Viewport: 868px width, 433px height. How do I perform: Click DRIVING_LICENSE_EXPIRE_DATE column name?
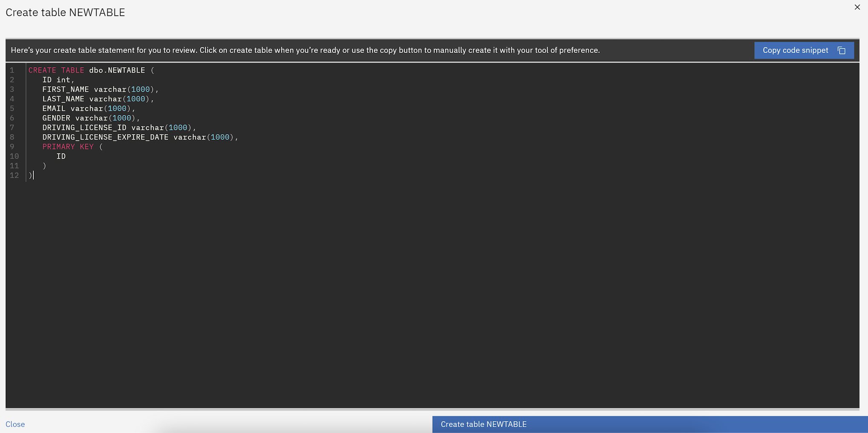tap(105, 137)
